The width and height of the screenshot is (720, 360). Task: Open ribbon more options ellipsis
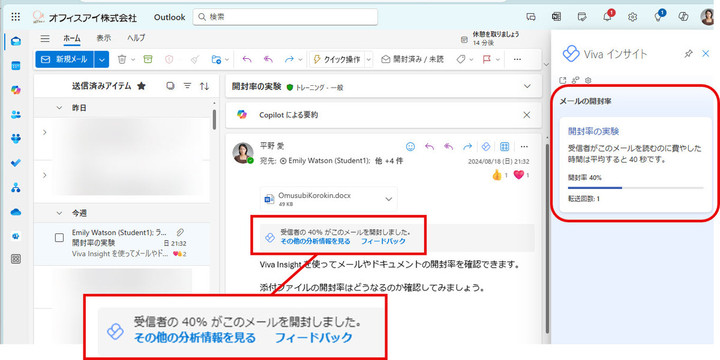point(517,59)
